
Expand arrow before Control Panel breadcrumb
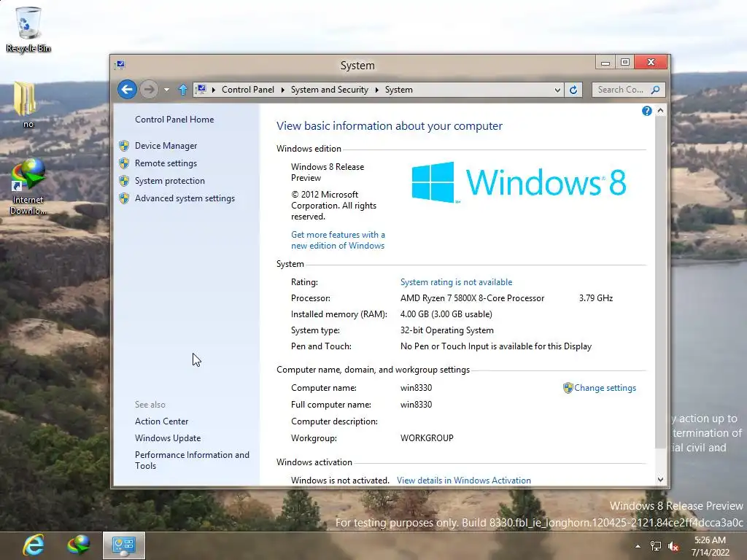point(214,90)
